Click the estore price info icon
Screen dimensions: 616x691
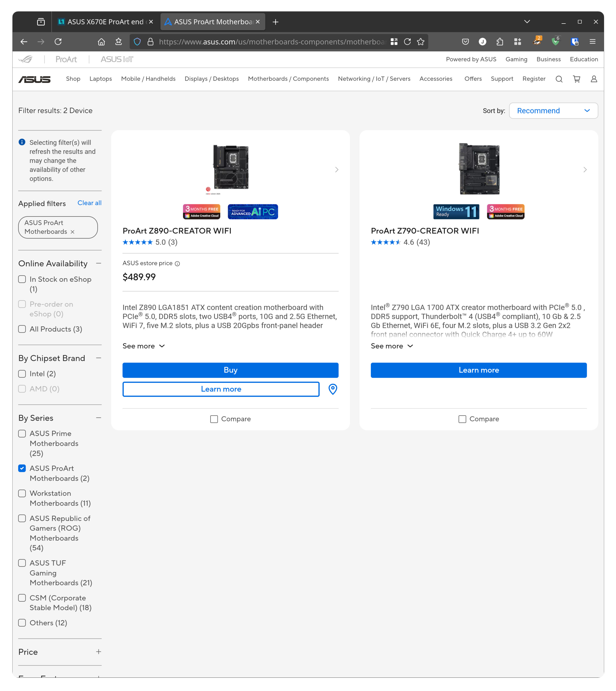[x=177, y=264]
